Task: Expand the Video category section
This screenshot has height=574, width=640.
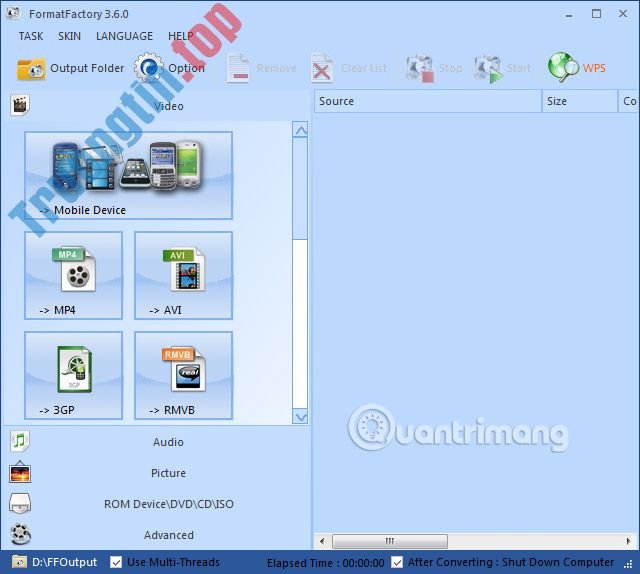Action: (159, 106)
